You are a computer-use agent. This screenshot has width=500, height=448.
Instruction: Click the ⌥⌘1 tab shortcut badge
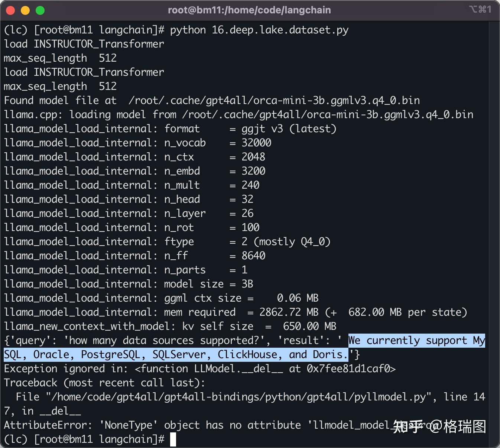point(479,10)
